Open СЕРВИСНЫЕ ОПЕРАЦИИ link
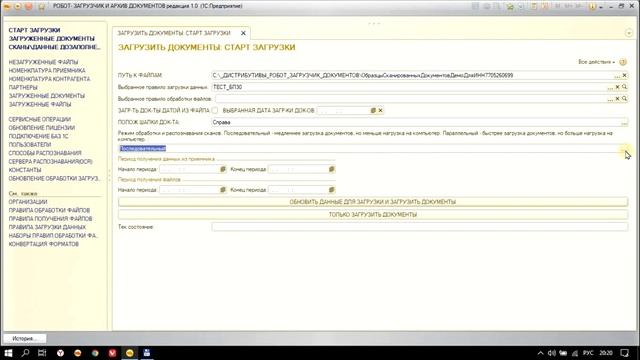640x360 pixels. point(40,119)
